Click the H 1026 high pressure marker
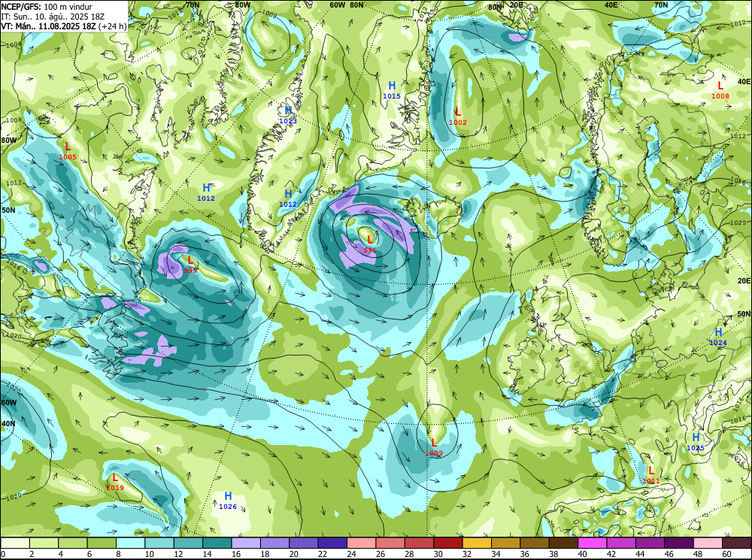 click(x=228, y=501)
